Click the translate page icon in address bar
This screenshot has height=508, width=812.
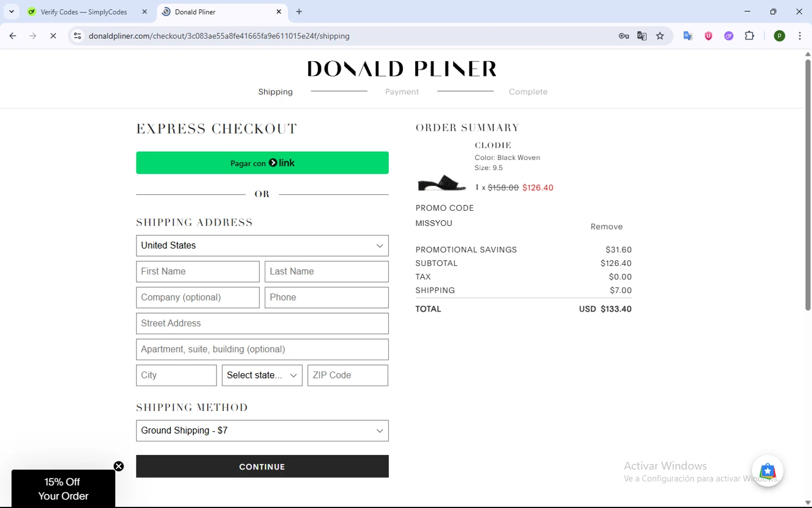[x=642, y=36]
